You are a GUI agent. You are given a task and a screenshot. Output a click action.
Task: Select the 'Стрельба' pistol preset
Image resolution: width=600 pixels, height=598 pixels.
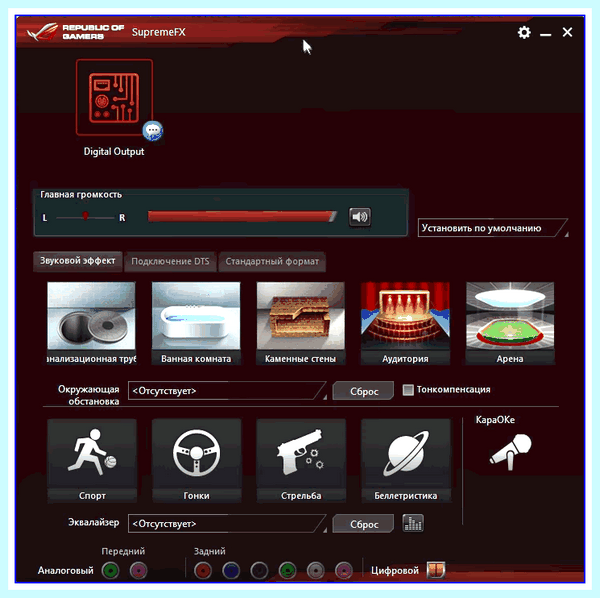point(301,461)
